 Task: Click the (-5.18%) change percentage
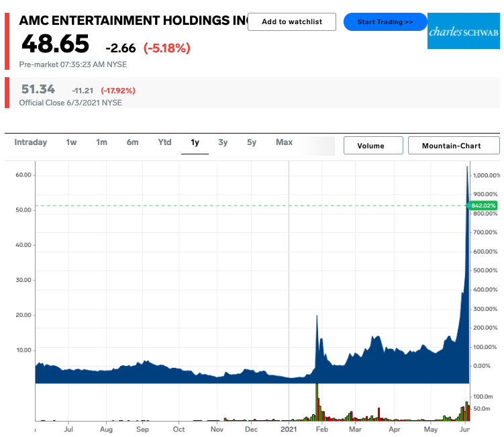(167, 48)
